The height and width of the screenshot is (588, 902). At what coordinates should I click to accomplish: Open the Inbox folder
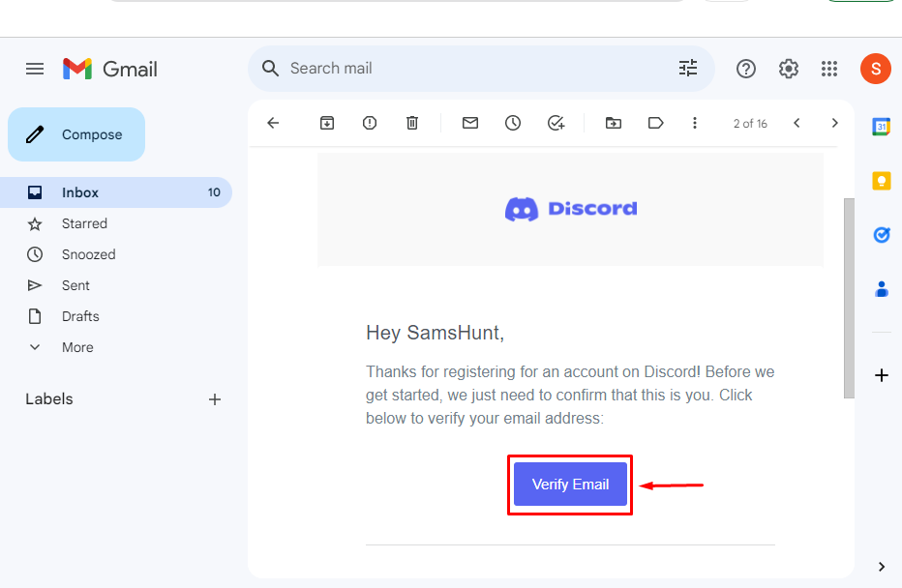tap(116, 192)
